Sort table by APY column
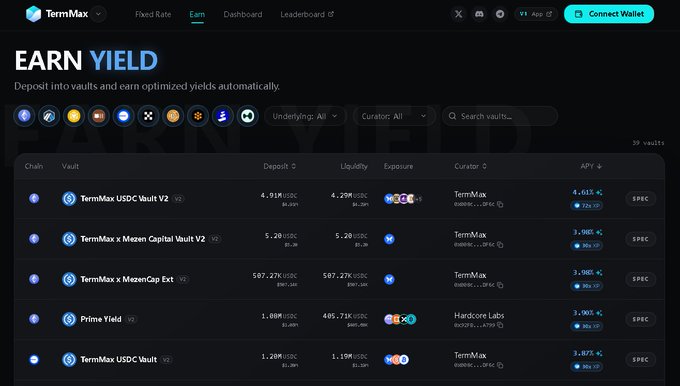The width and height of the screenshot is (680, 386). tap(591, 166)
